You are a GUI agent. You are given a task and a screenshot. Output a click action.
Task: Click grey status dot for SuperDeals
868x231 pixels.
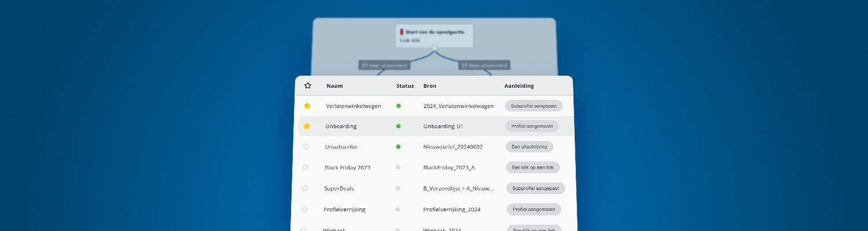point(398,188)
